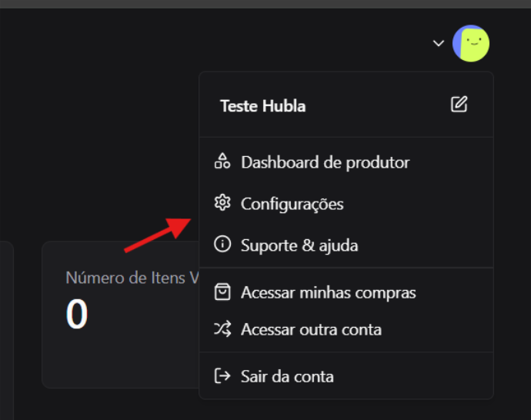
Task: Select Acessar outra conta
Action: (311, 329)
